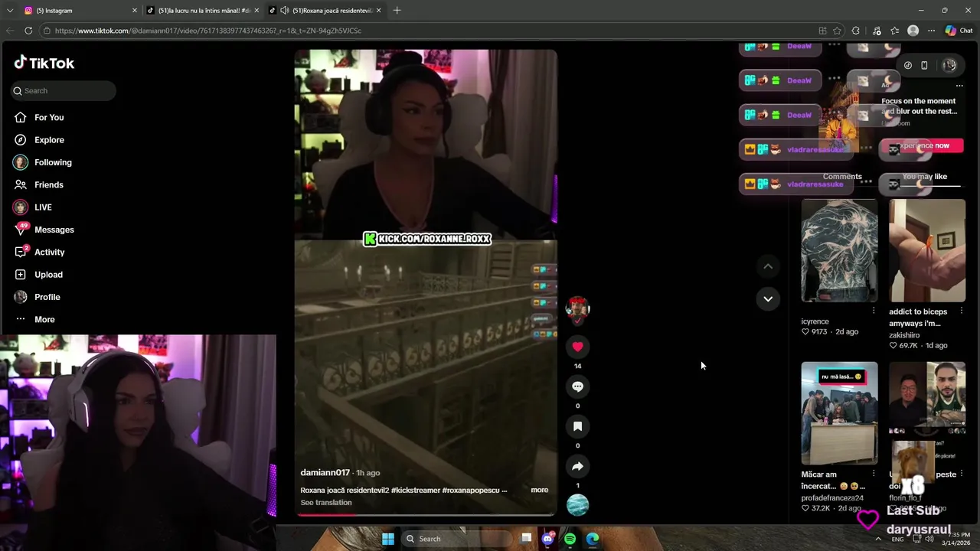Open damiann017 username on video
The height and width of the screenshot is (551, 980).
point(325,473)
